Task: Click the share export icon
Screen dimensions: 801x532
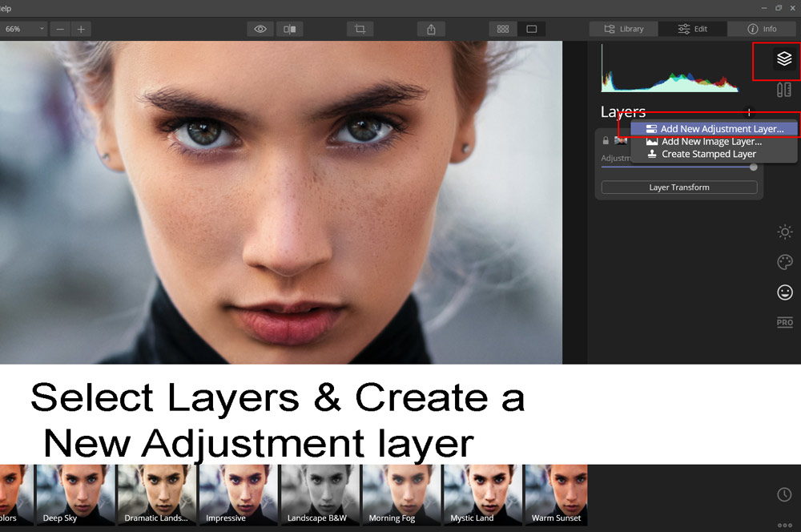Action: pos(431,29)
